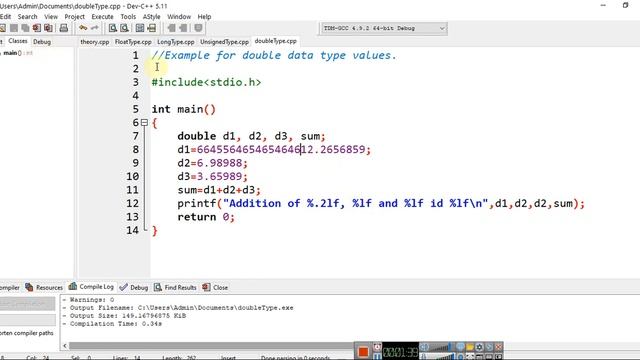The height and width of the screenshot is (360, 640).
Task: Open the Compile Log bottom tab
Action: [x=91, y=287]
